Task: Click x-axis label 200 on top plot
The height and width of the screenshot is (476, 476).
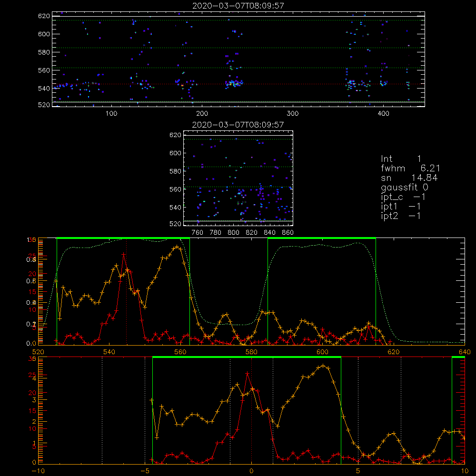Action: 202,114
